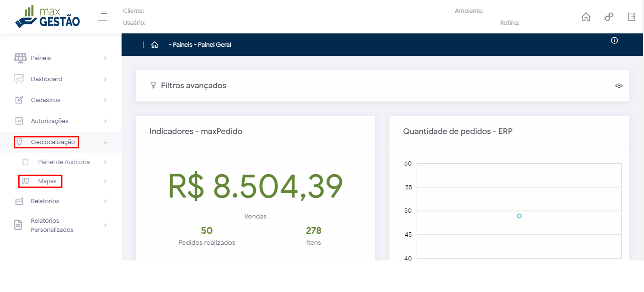Open the Dashboard menu item
The image size is (644, 292).
coord(46,79)
